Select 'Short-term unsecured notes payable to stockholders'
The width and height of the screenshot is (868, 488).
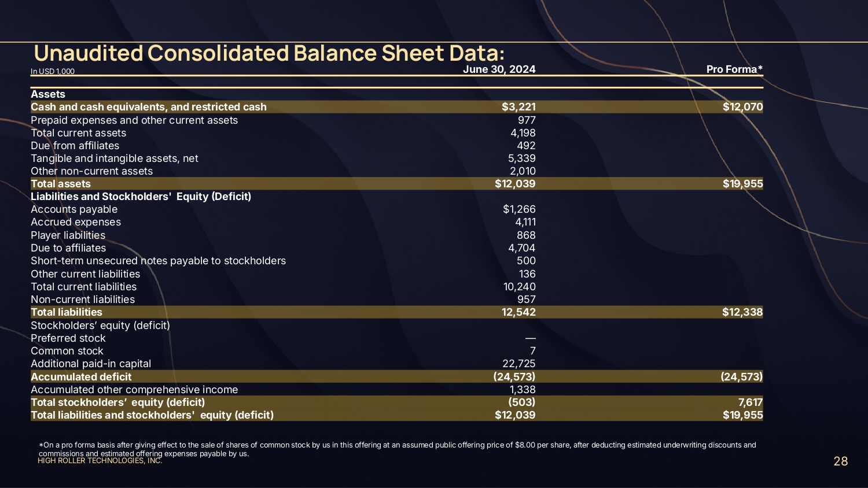tap(159, 261)
